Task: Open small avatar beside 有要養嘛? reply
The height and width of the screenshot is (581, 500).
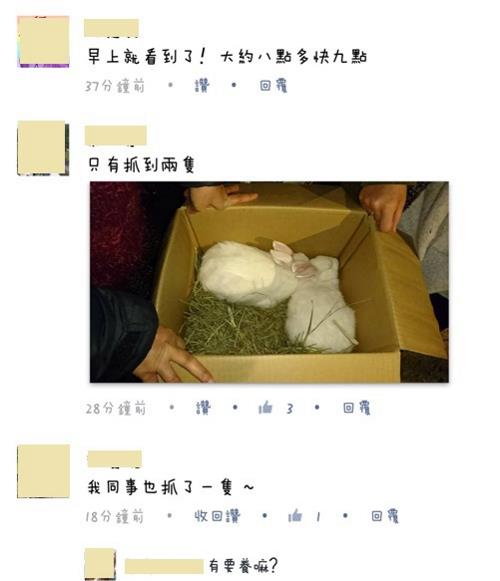Action: (100, 564)
